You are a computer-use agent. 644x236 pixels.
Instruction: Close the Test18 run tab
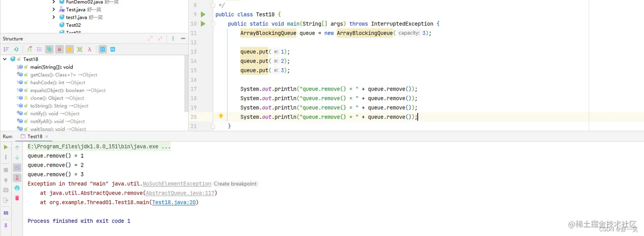[47, 136]
